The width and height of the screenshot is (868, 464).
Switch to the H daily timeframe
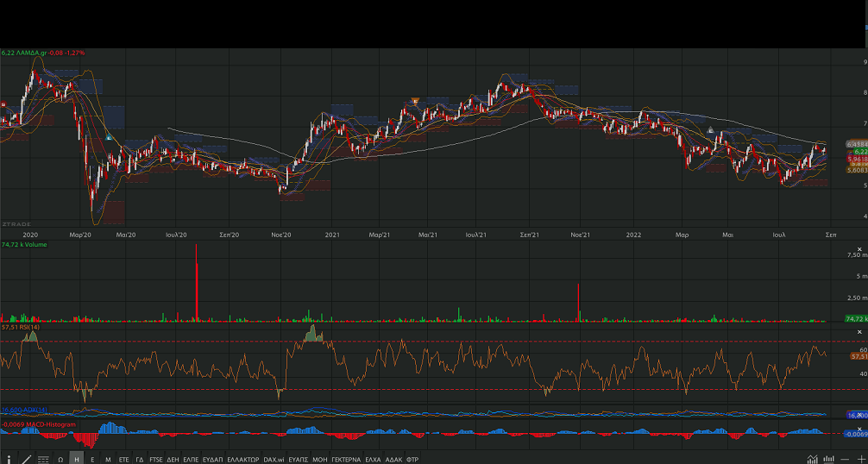point(77,459)
